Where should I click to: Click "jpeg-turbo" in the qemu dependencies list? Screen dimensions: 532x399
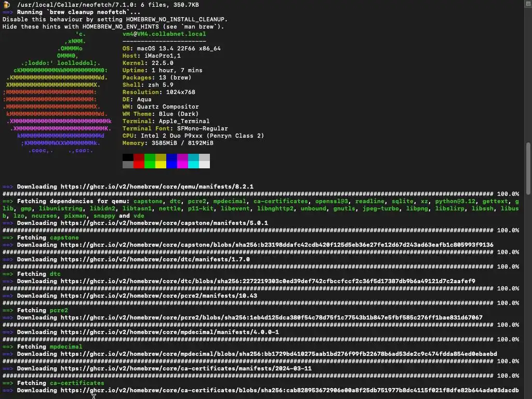pyautogui.click(x=381, y=208)
